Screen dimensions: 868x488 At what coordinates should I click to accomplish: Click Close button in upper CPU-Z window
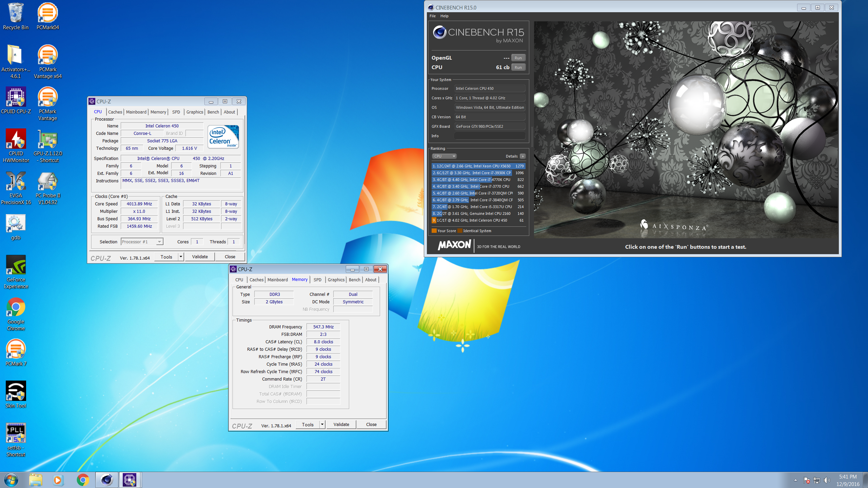coord(230,257)
